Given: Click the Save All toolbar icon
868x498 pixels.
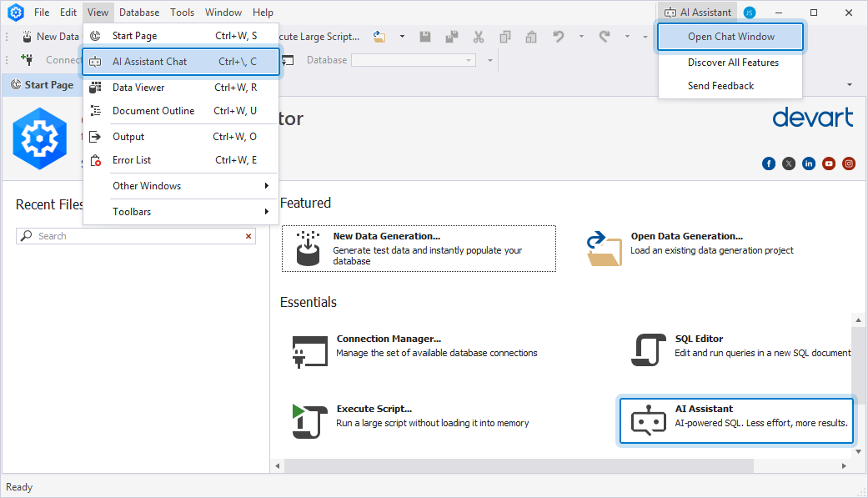Looking at the screenshot, I should click(452, 37).
